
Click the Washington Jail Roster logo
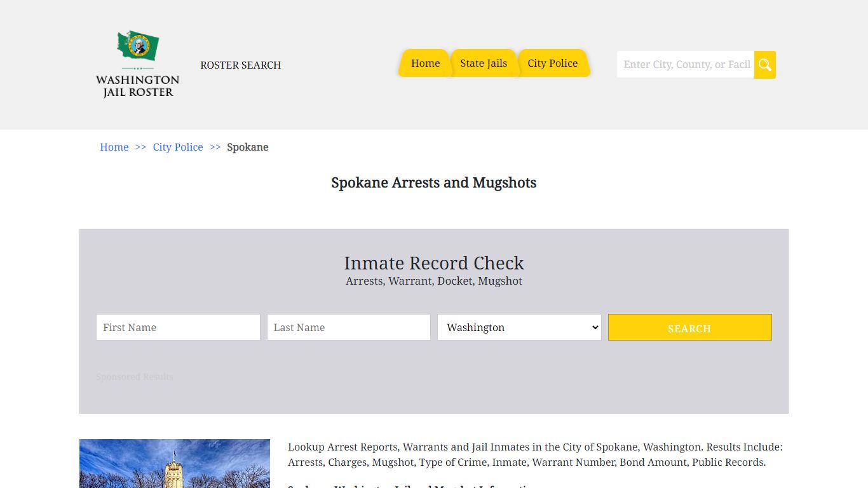coord(137,65)
